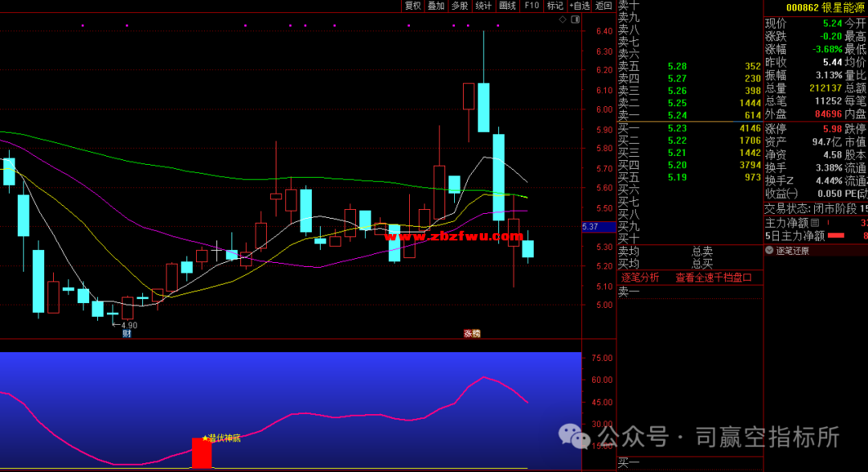Click the 总量 value 212137
This screenshot has height=472, width=868.
[x=825, y=88]
